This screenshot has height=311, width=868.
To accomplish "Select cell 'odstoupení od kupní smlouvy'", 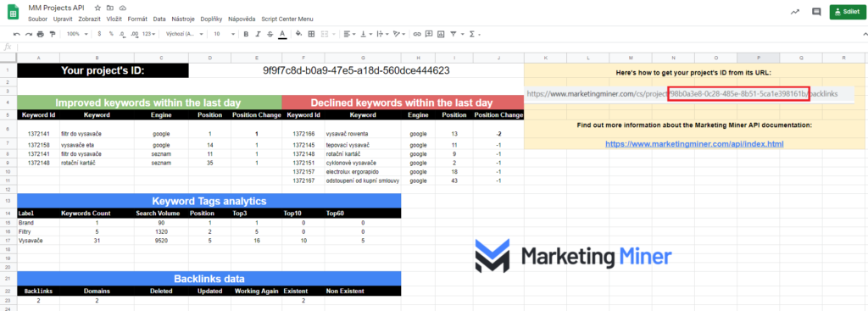I will [x=363, y=180].
